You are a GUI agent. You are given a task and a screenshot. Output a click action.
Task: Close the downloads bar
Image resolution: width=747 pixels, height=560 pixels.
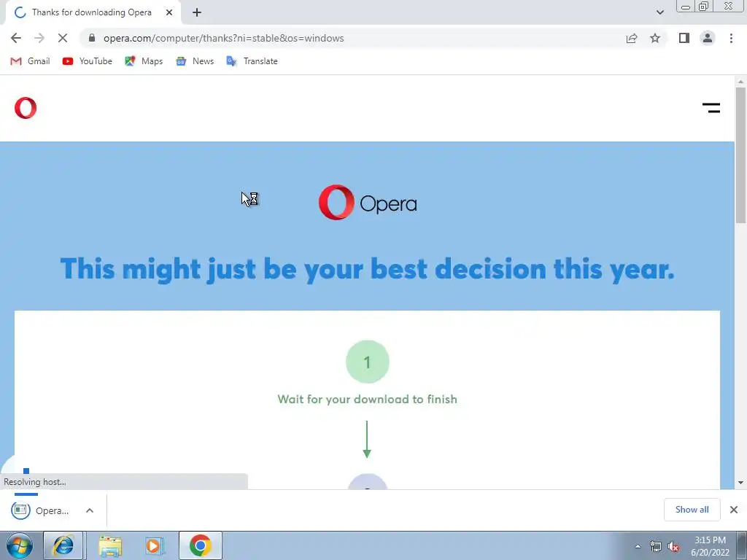(x=734, y=510)
